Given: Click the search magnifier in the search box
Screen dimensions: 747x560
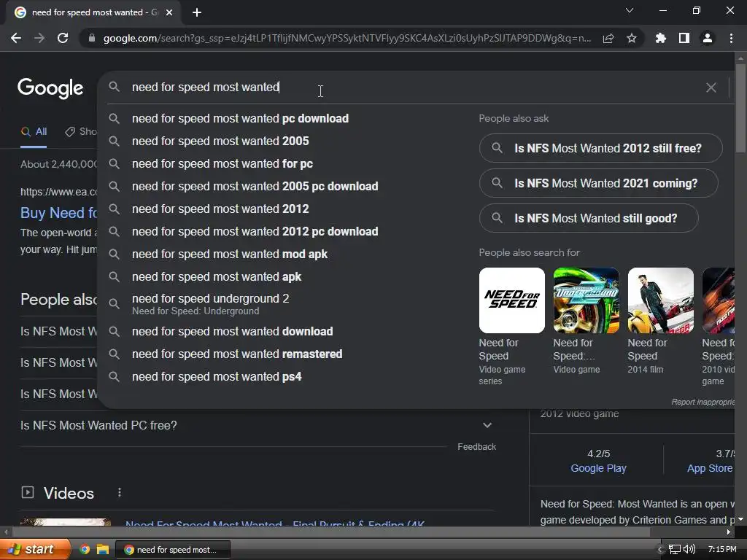Looking at the screenshot, I should click(x=114, y=87).
